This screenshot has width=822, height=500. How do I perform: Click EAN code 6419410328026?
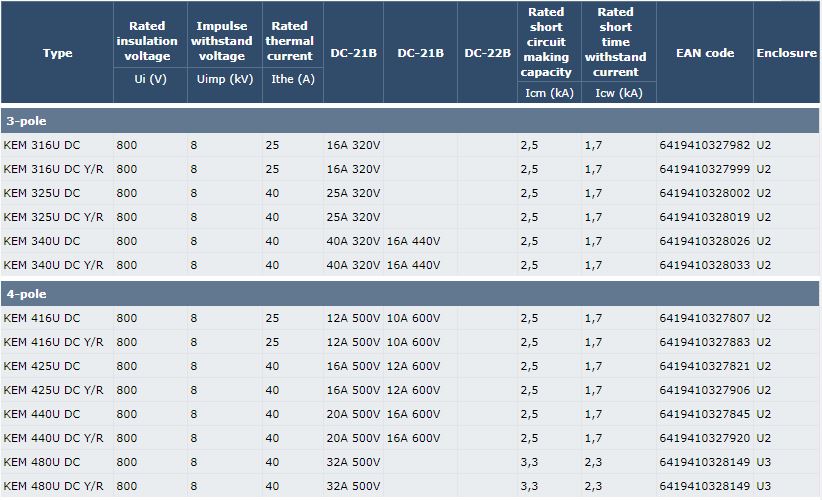click(705, 241)
